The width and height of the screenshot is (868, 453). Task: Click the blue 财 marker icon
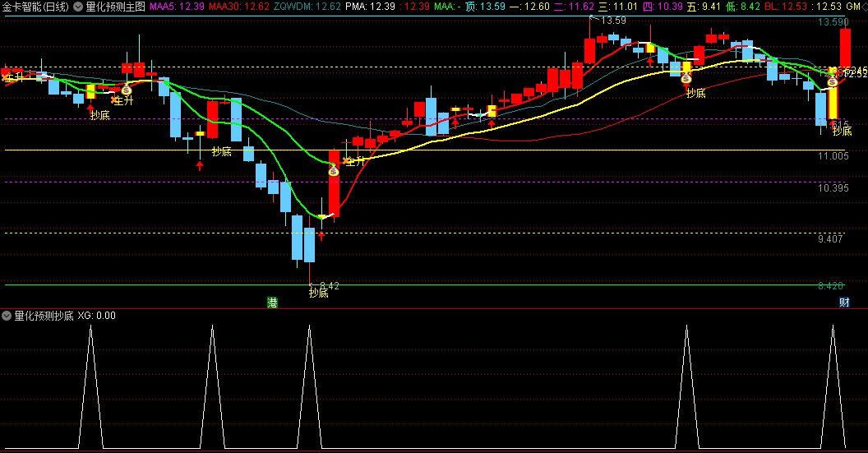click(x=844, y=303)
